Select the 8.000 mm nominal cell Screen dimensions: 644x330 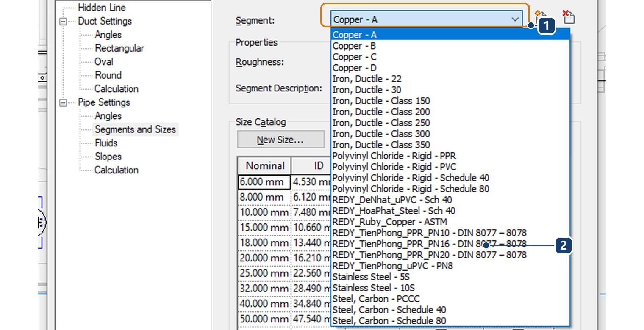(264, 197)
